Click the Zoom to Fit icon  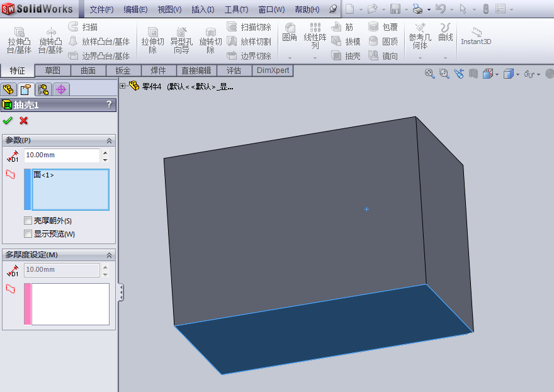point(430,74)
